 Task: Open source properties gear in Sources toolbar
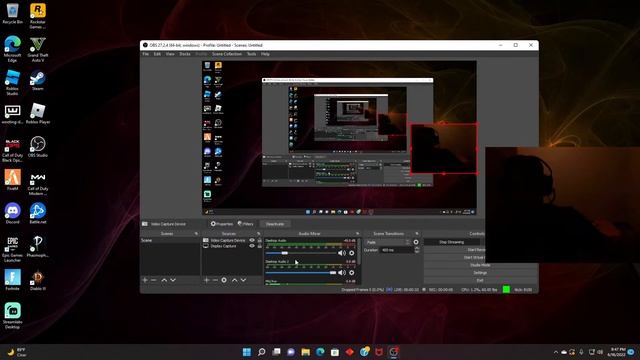[x=224, y=280]
